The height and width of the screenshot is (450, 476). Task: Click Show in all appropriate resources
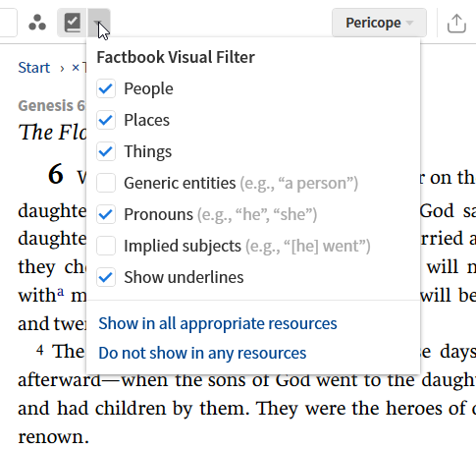[218, 323]
